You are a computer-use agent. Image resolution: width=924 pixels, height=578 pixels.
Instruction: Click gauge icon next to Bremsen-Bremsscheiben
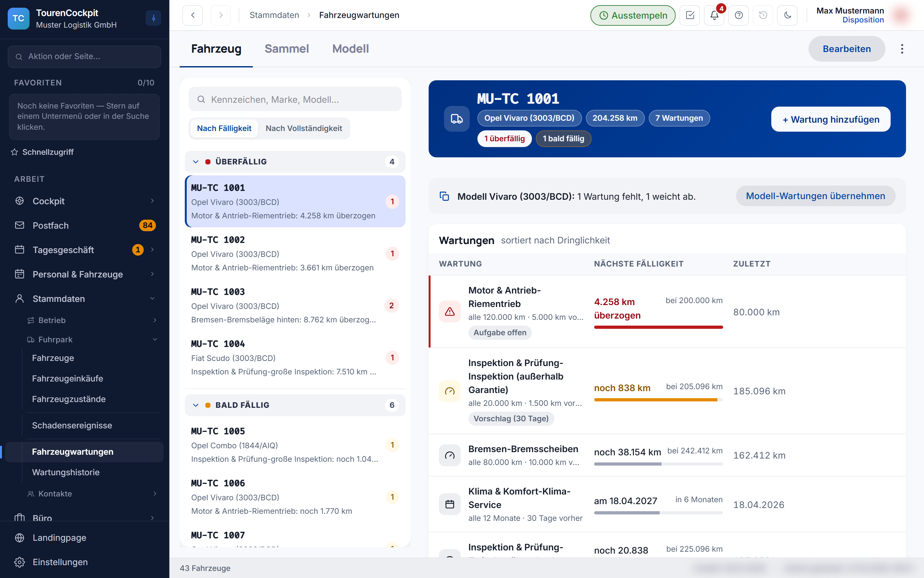(x=450, y=455)
